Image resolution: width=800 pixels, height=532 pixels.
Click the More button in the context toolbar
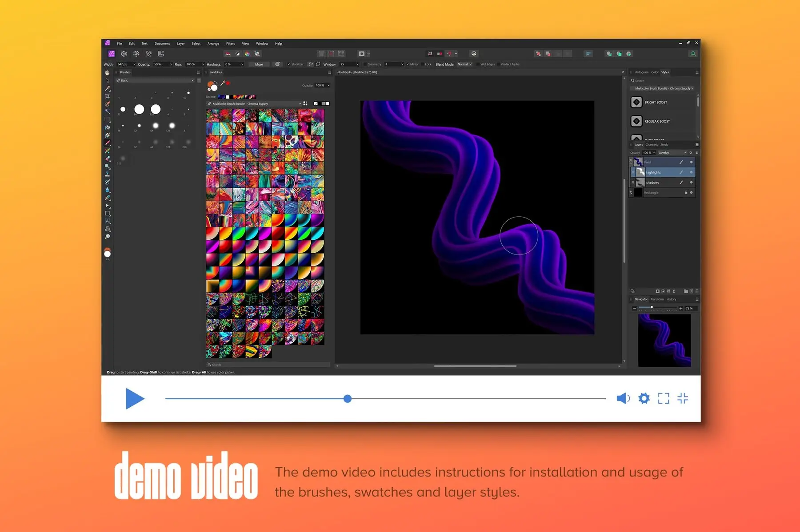260,64
